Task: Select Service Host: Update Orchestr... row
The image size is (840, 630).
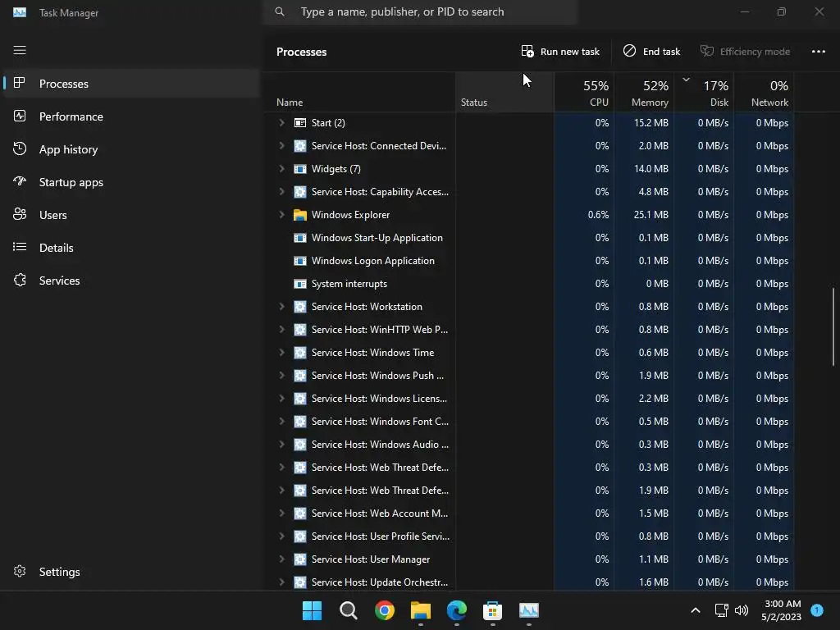Action: (529, 582)
